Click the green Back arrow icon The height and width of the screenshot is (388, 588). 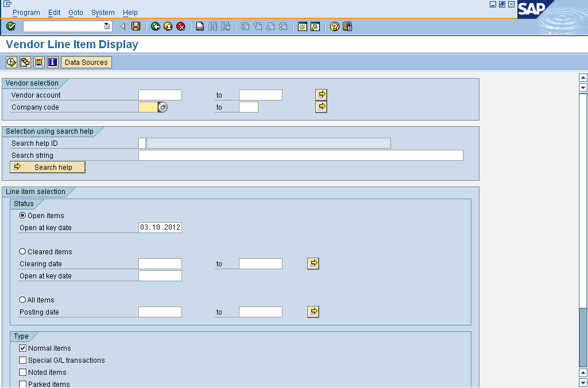click(x=155, y=26)
